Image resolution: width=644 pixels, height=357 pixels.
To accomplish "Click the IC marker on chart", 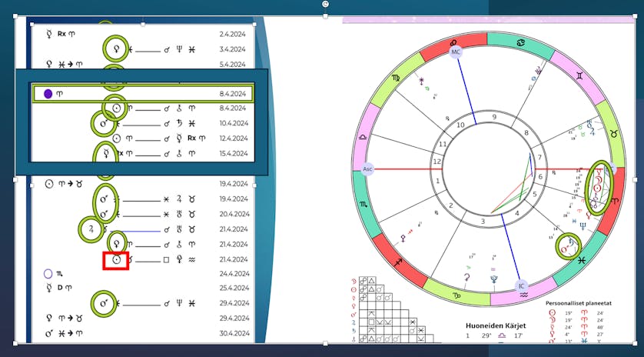I will [x=522, y=286].
